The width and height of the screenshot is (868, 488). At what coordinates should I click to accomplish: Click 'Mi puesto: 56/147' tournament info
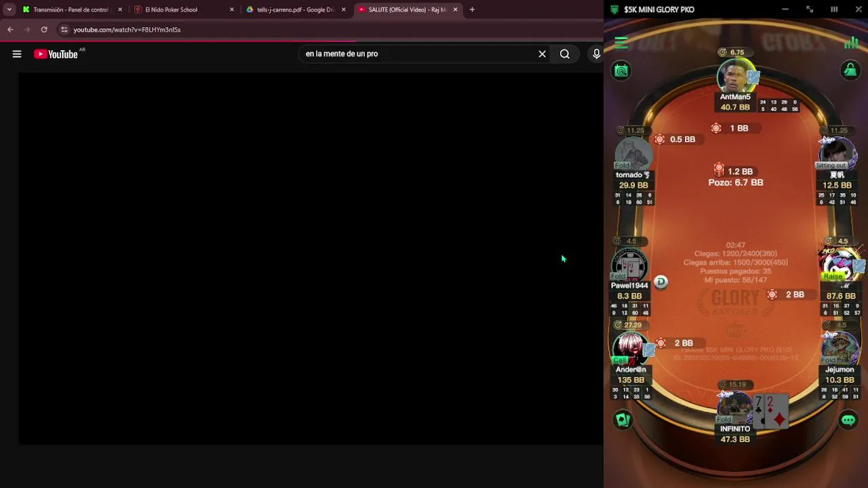pos(735,280)
